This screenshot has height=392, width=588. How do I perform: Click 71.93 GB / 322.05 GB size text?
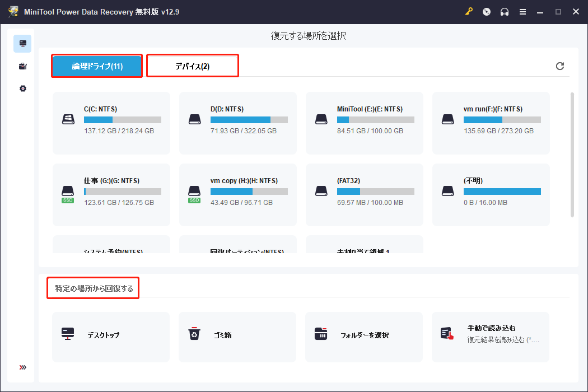point(244,131)
